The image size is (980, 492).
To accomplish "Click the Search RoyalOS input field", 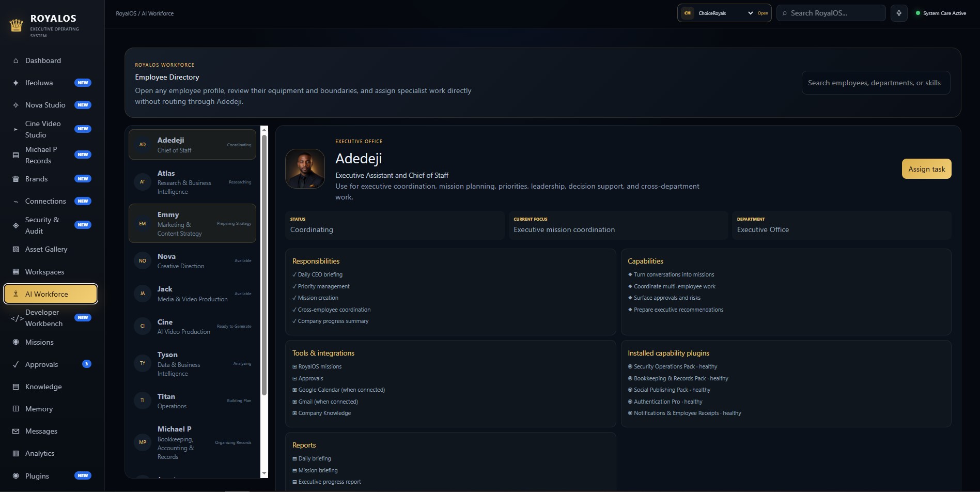I will click(831, 13).
